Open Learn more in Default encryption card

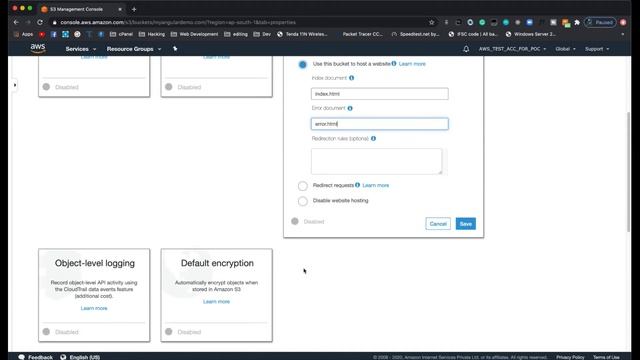[216, 302]
